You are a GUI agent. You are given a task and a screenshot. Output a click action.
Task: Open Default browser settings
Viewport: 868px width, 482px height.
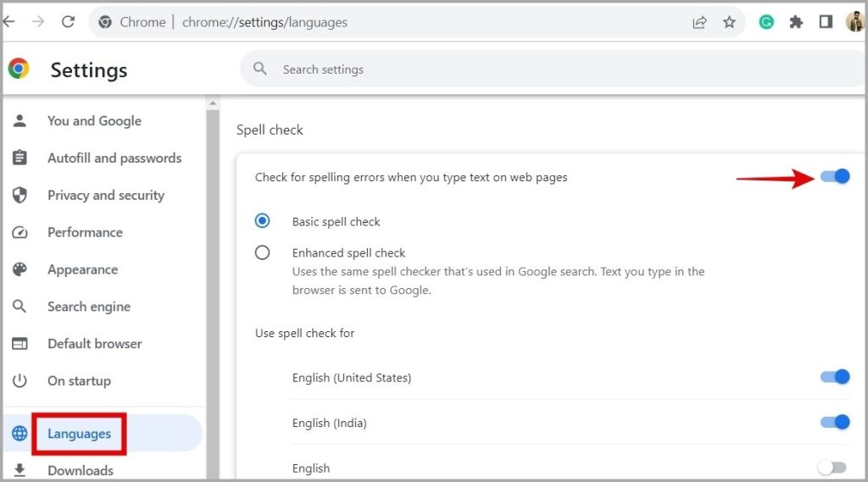point(95,344)
